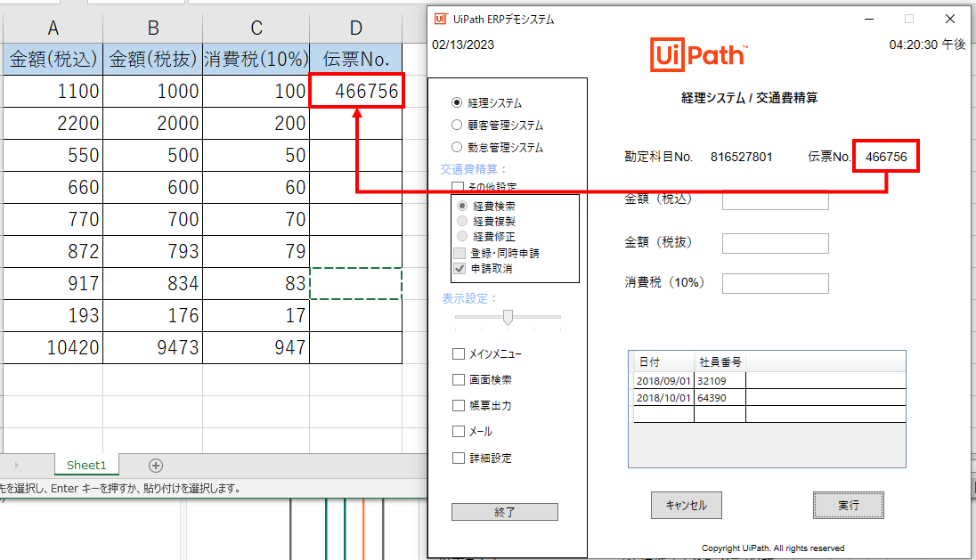Select the 経理システム radio button
976x560 pixels.
457,102
